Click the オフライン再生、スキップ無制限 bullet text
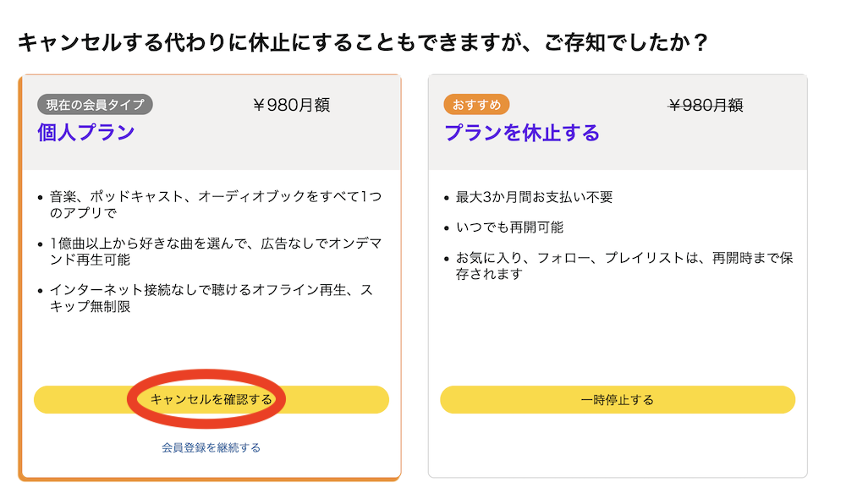The image size is (846, 504). 211,299
